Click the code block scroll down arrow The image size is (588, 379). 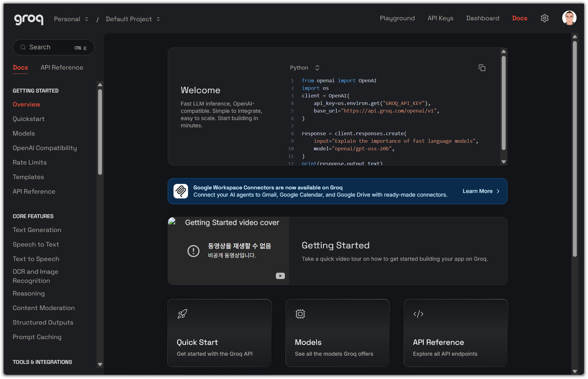[504, 162]
